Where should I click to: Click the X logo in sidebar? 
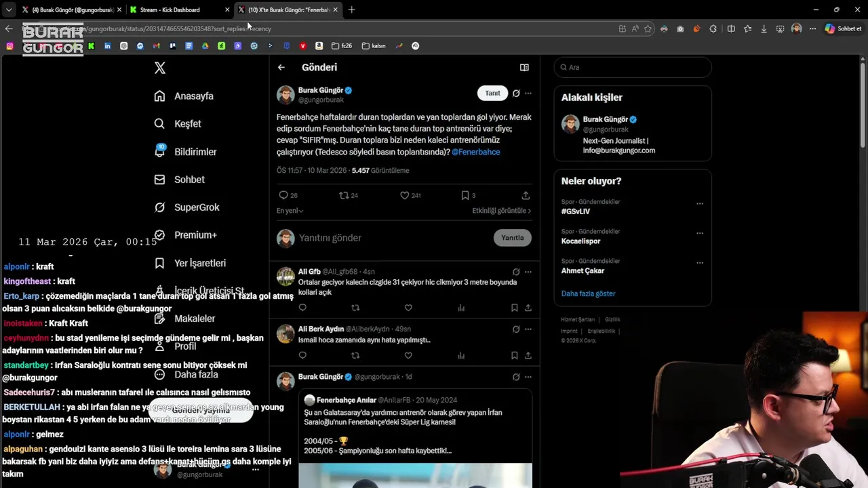(160, 68)
